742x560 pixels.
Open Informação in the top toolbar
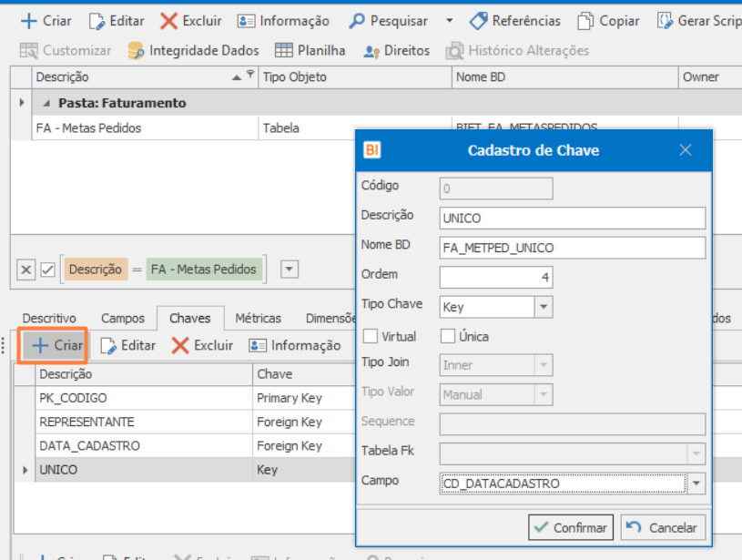coord(283,21)
